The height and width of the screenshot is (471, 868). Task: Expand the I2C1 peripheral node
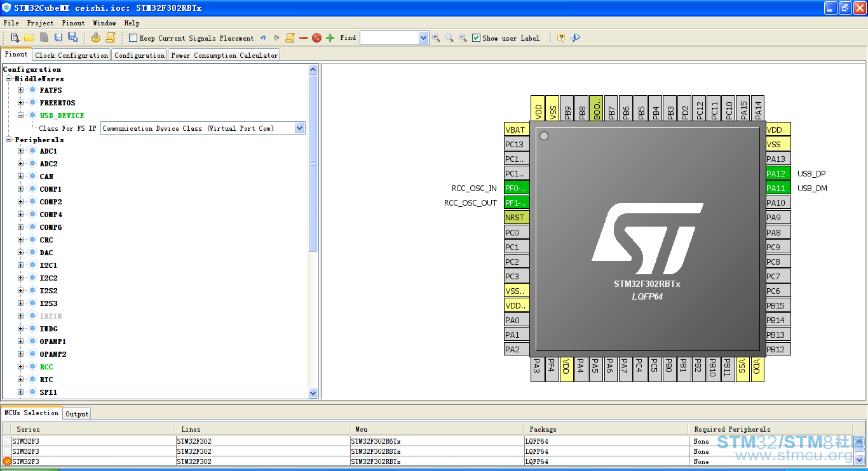[x=21, y=265]
